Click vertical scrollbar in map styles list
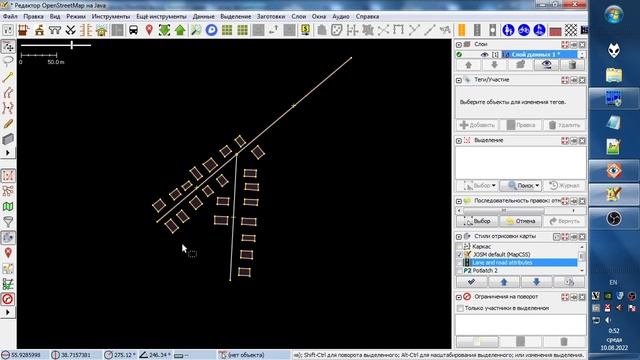640x360 pixels. (x=582, y=258)
